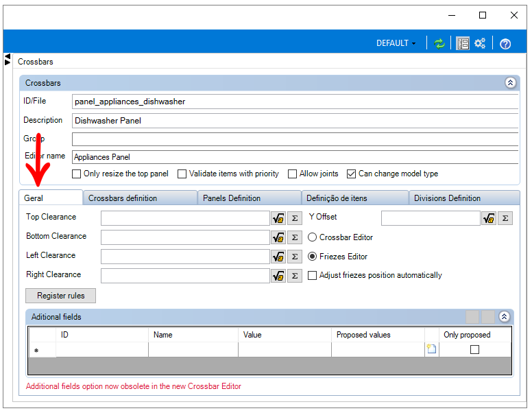Click new-item icon in Proposed values row

coord(432,349)
